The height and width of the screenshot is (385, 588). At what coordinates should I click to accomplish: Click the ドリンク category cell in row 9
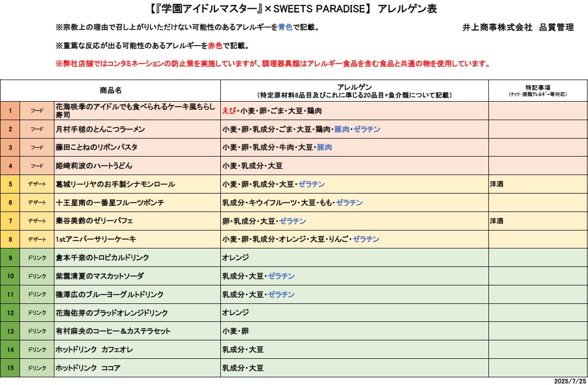click(x=37, y=258)
